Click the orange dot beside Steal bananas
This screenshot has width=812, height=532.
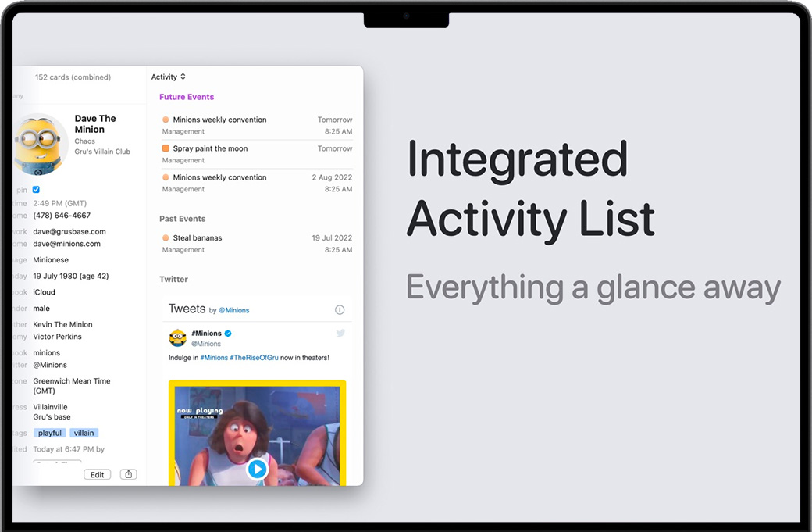166,237
